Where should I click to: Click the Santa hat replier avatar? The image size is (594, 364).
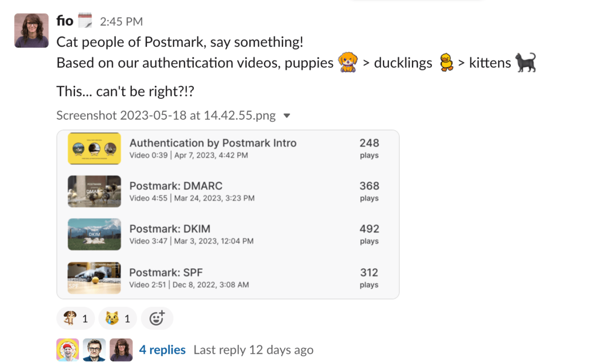(x=68, y=350)
